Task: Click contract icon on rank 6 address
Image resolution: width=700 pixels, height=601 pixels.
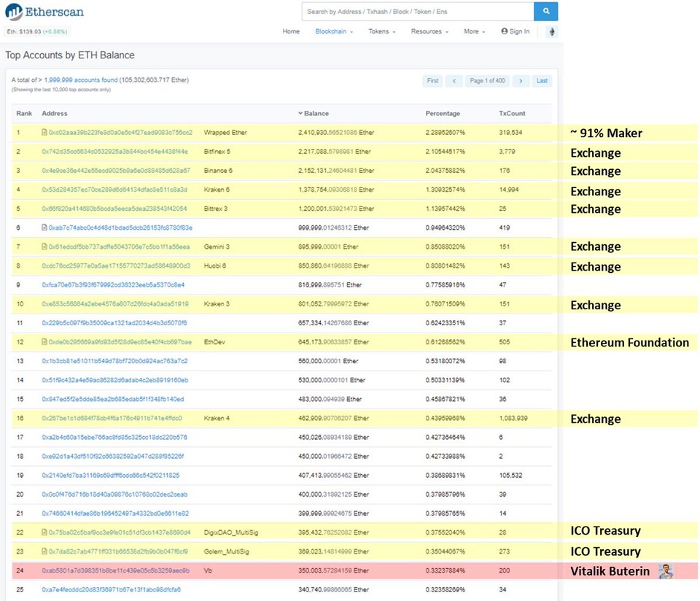Action: tap(44, 228)
